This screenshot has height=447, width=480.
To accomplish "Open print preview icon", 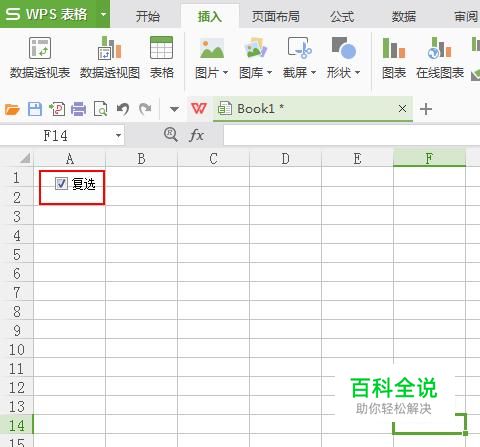I will (x=101, y=109).
